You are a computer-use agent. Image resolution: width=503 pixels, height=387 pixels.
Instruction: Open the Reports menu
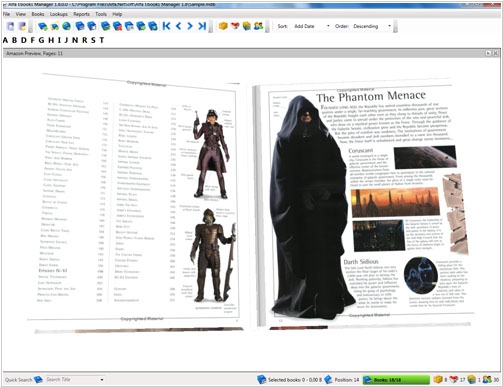(81, 14)
